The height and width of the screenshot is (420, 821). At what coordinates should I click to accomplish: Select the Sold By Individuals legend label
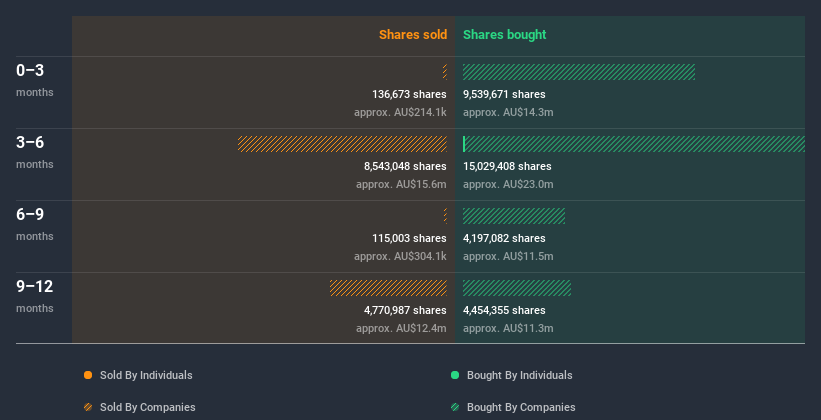click(146, 375)
